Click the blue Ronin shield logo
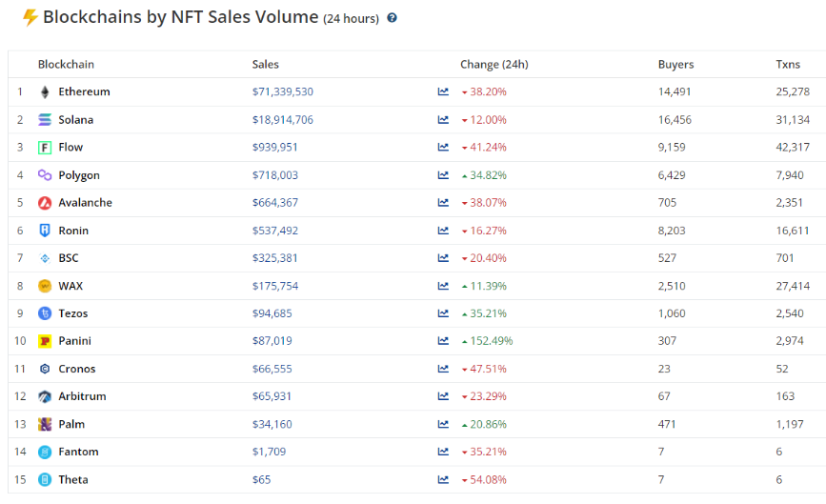826x504 pixels. click(45, 231)
